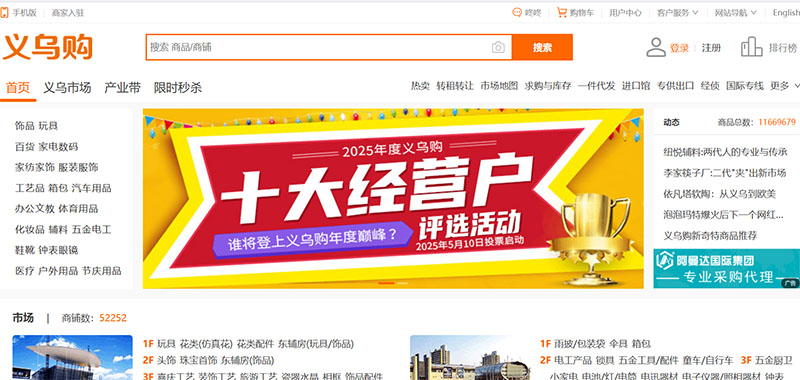Click the 阿曼达国际集团 ad banner
This screenshot has height=380, width=800.
pos(726,268)
